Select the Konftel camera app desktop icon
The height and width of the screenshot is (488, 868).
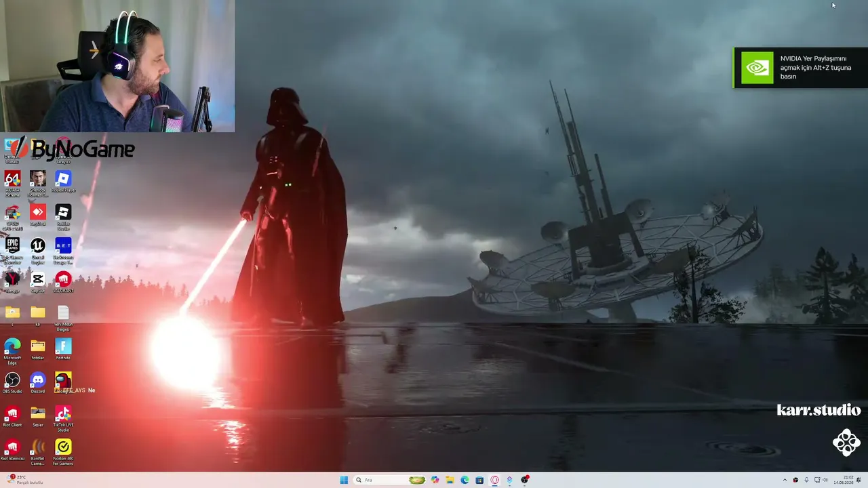coord(38,453)
